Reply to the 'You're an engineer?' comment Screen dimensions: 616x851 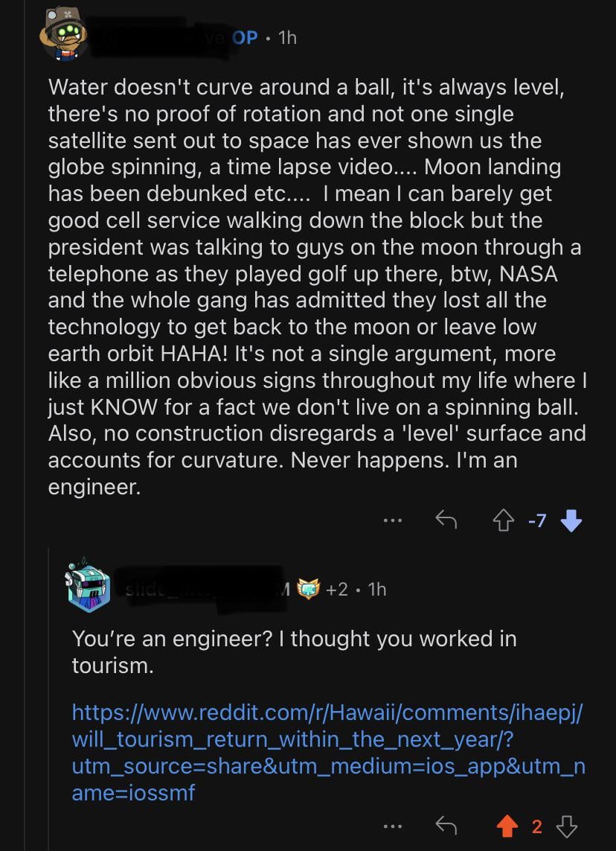pos(445,825)
